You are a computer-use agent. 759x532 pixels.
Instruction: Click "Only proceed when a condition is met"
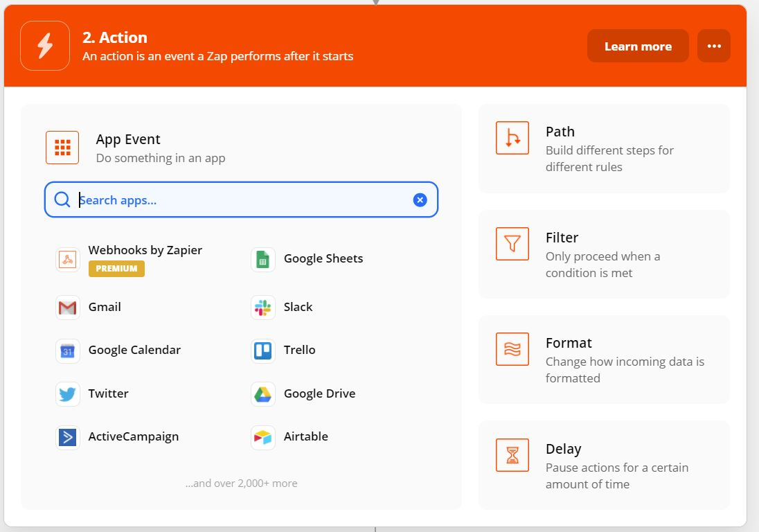603,265
